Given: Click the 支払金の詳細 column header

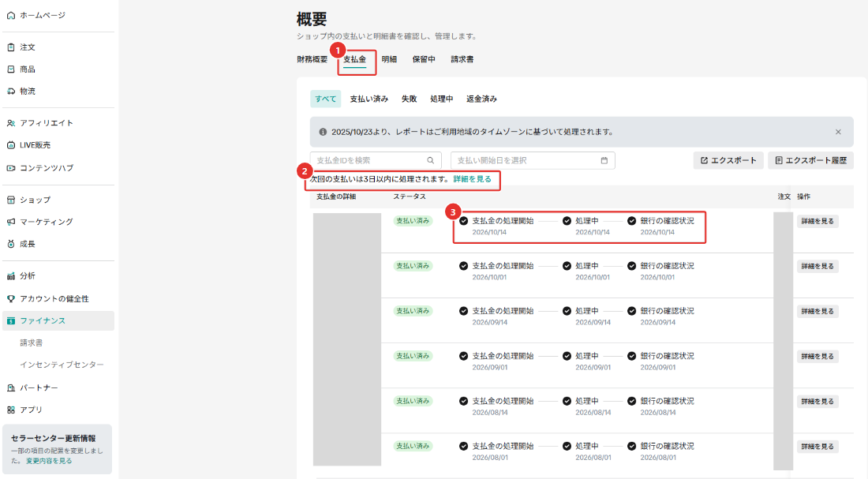Looking at the screenshot, I should click(x=336, y=196).
